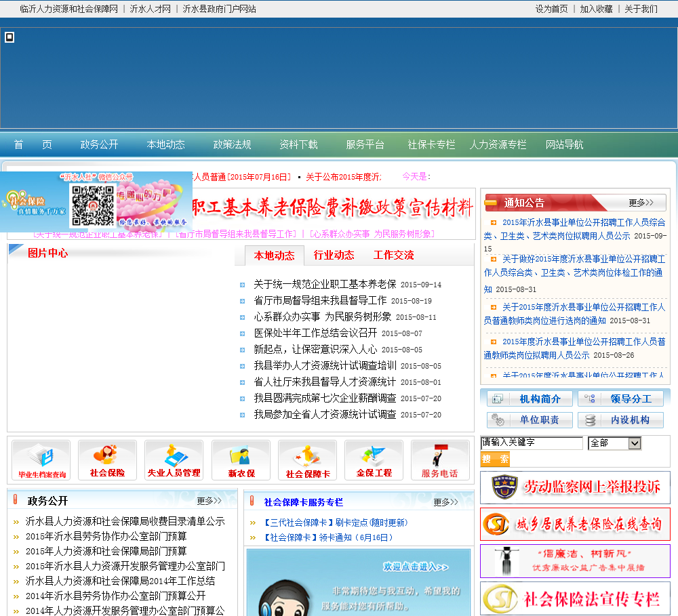Open 政务公开 navigation menu

pyautogui.click(x=99, y=144)
